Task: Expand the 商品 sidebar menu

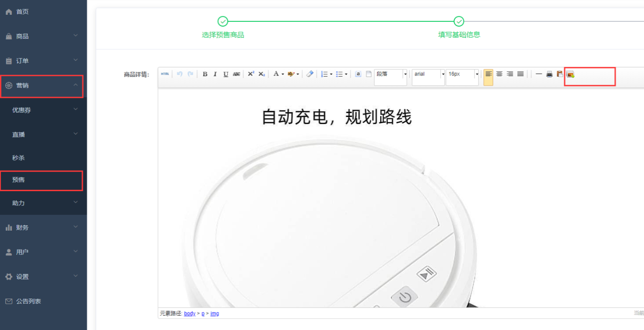Action: click(x=43, y=36)
